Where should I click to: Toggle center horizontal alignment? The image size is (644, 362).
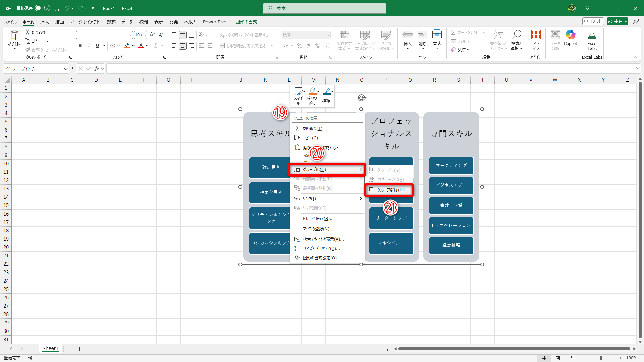pos(183,46)
